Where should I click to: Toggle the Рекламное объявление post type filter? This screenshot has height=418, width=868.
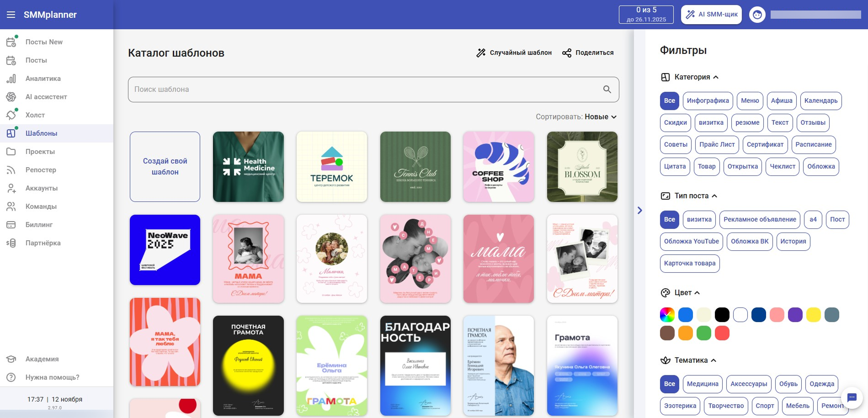(760, 220)
